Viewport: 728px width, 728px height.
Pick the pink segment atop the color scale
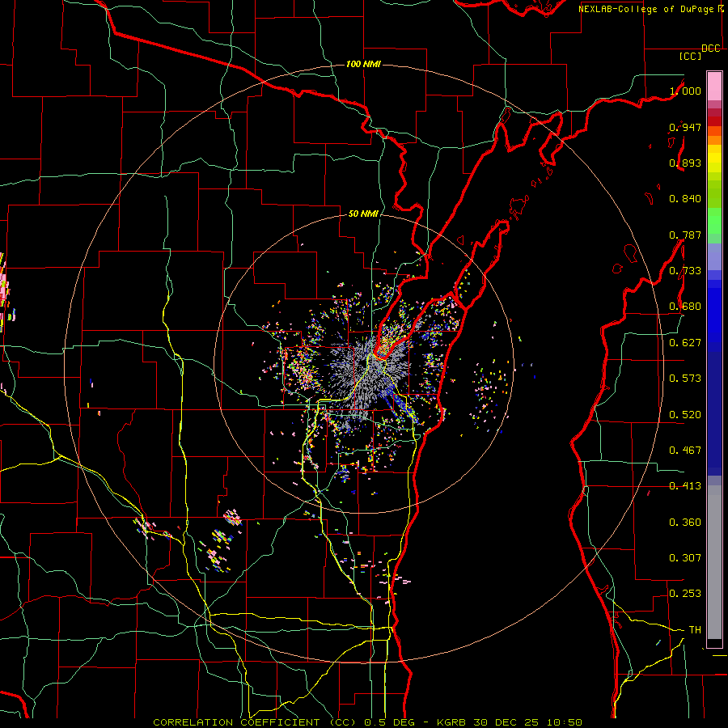[x=714, y=86]
